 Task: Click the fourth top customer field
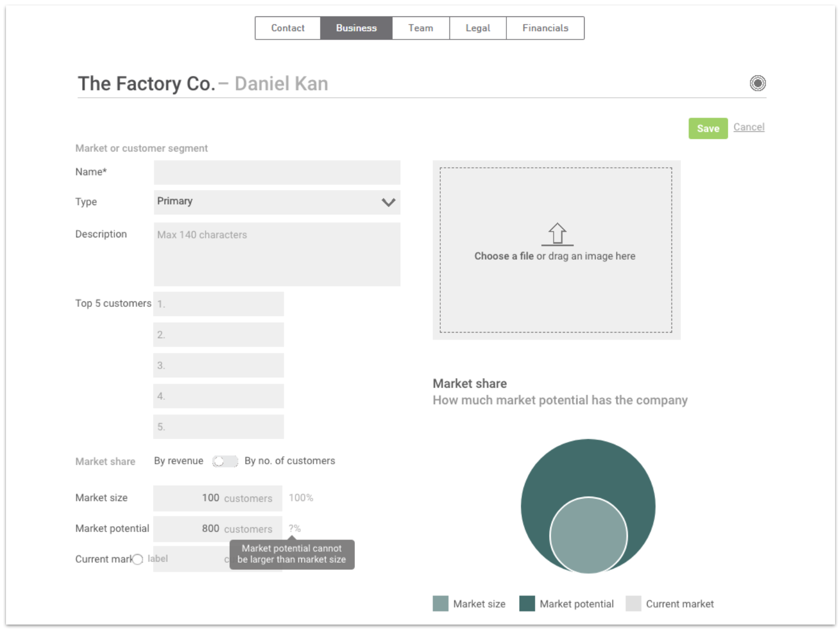218,396
